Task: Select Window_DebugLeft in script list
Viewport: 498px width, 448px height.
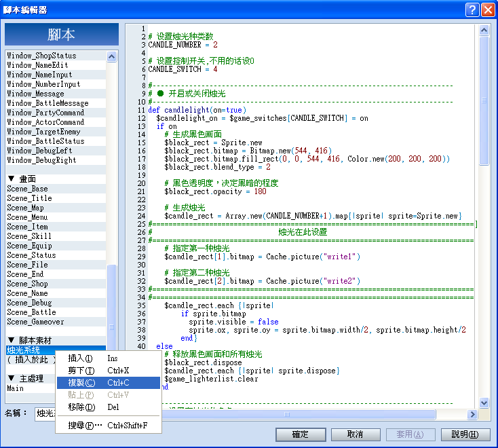Action: tap(56, 151)
